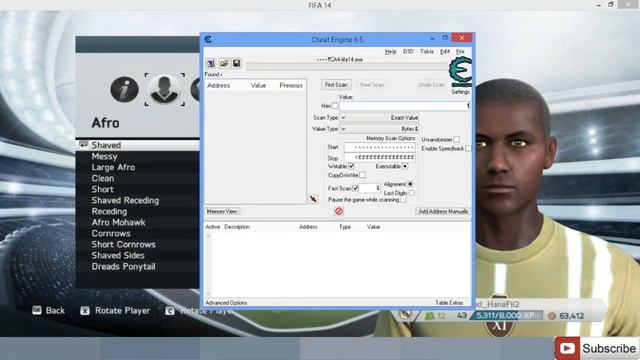
Task: Click the Active column header
Action: tap(213, 227)
